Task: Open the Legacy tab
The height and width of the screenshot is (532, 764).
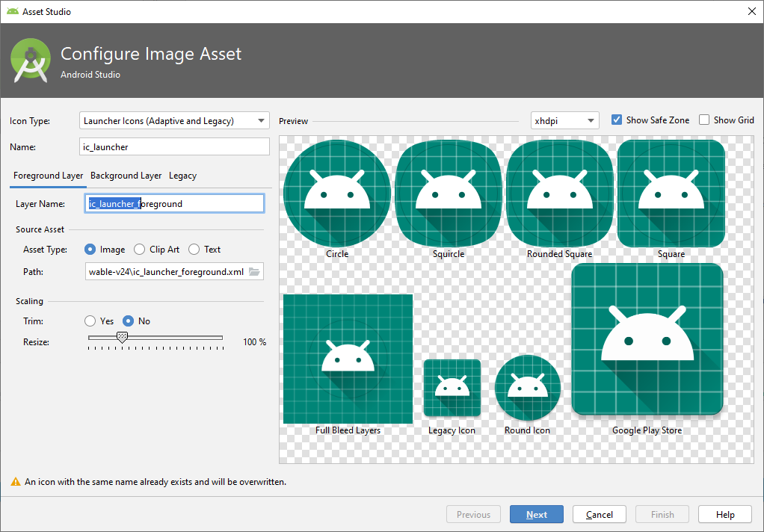Action: (x=182, y=176)
